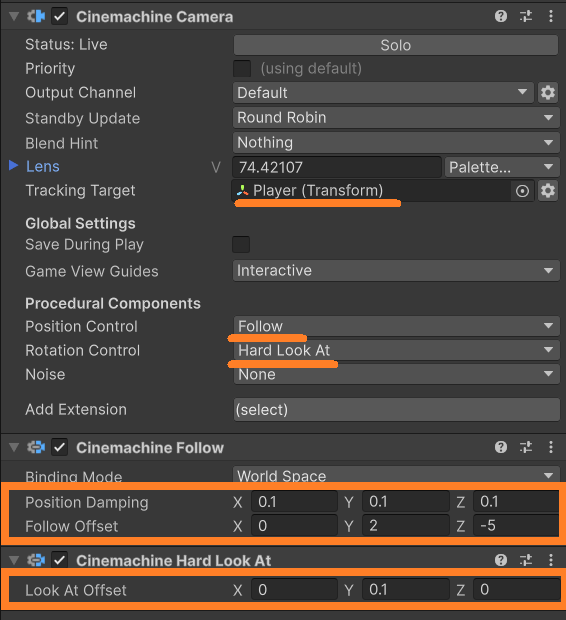
Task: Click the Position Damping label
Action: [87, 503]
